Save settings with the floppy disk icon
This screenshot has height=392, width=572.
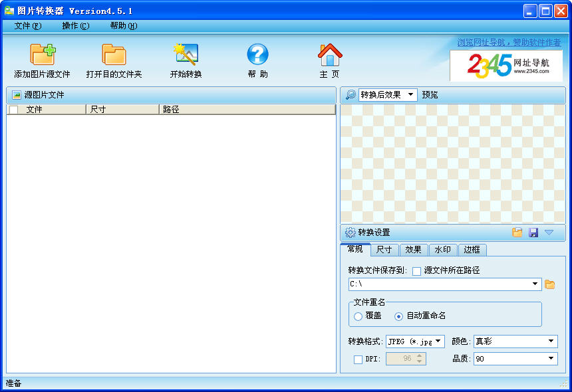pos(533,233)
